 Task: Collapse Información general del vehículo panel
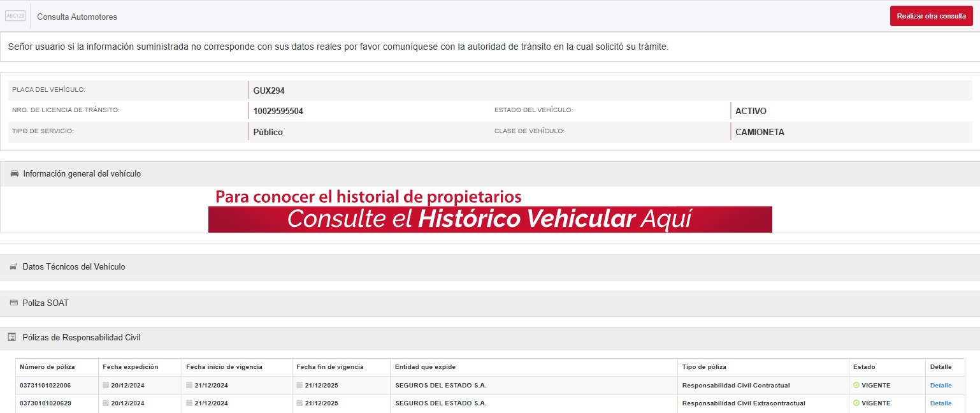click(x=82, y=174)
